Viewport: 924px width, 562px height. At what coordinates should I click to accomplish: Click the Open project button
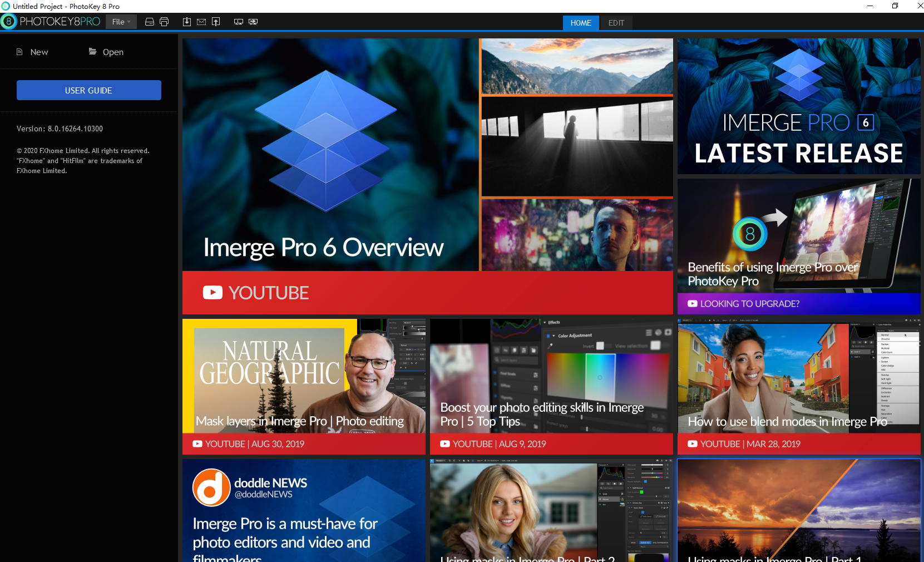106,52
